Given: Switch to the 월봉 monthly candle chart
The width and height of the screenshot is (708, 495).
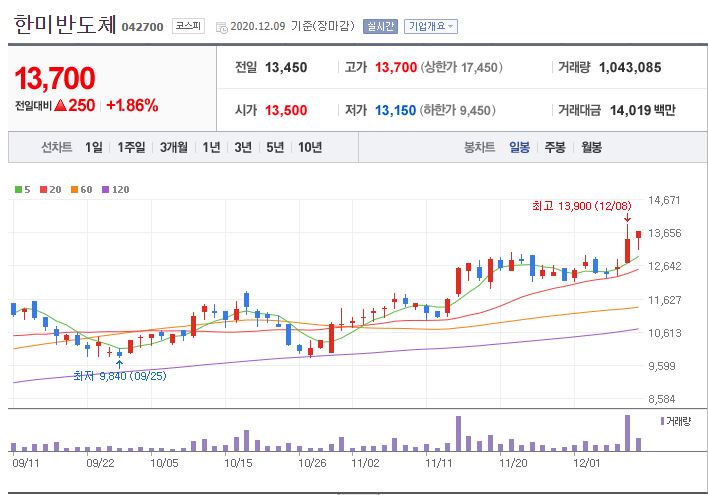Looking at the screenshot, I should (x=592, y=147).
